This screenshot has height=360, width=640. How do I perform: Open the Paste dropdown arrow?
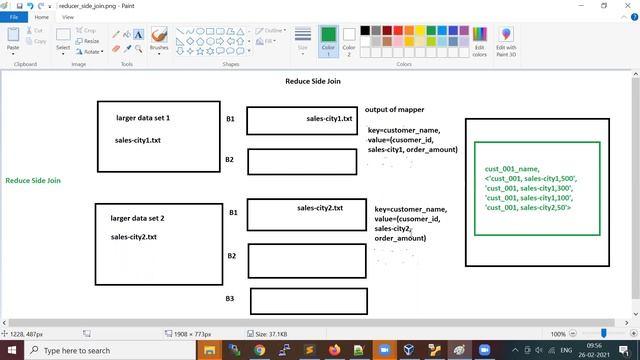point(13,54)
